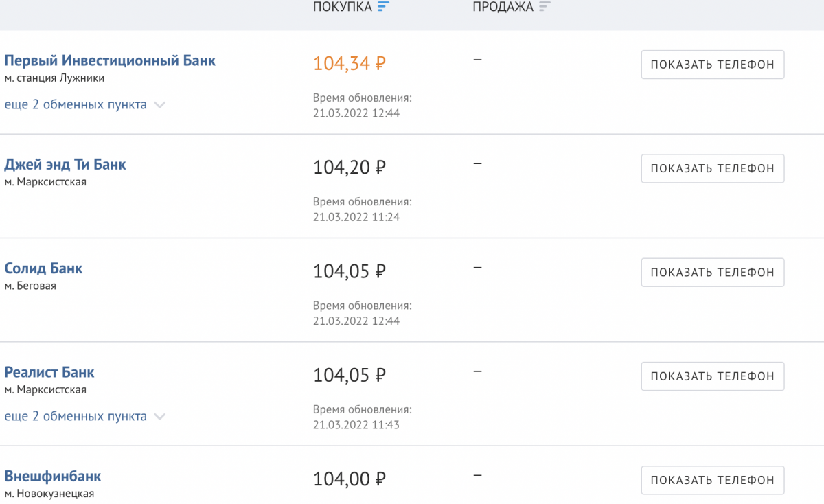Click chevron under Реалист Банк
824x504 pixels.
pyautogui.click(x=159, y=416)
